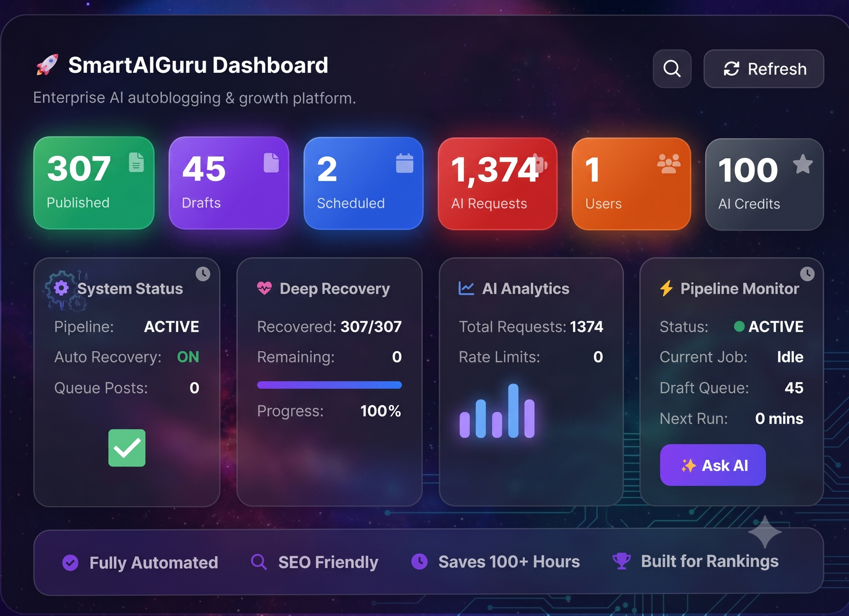
Task: Click the star icon on AI Credits card
Action: [x=803, y=164]
